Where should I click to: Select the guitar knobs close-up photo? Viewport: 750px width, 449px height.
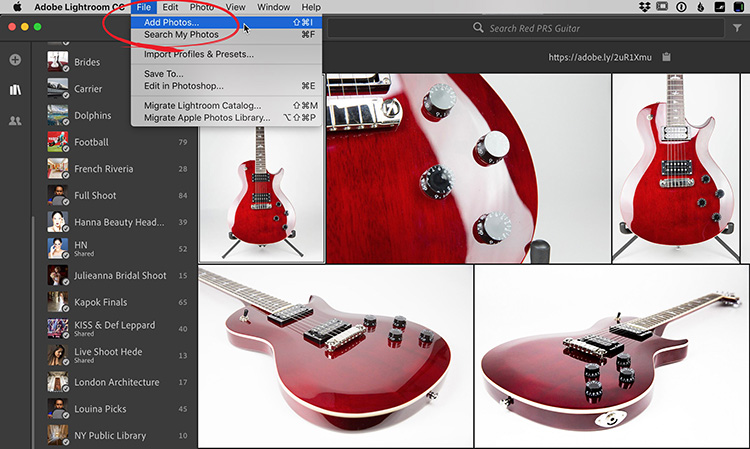[466, 168]
